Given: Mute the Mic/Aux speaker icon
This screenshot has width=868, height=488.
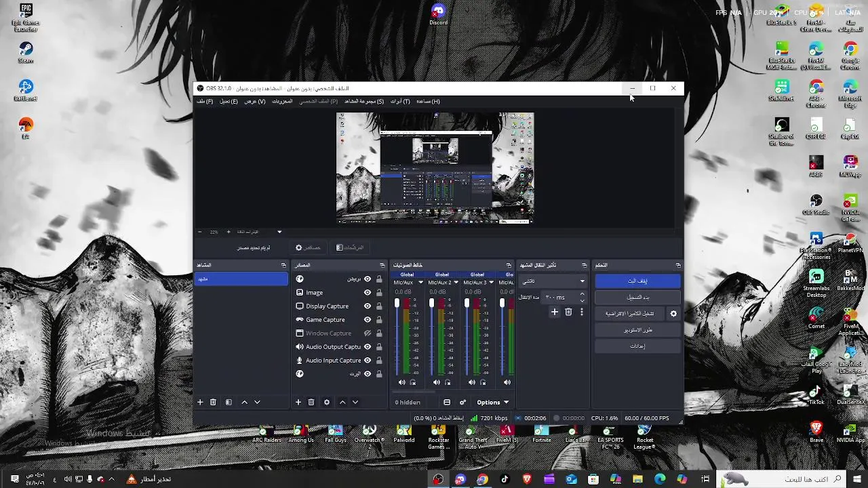Looking at the screenshot, I should (x=401, y=382).
